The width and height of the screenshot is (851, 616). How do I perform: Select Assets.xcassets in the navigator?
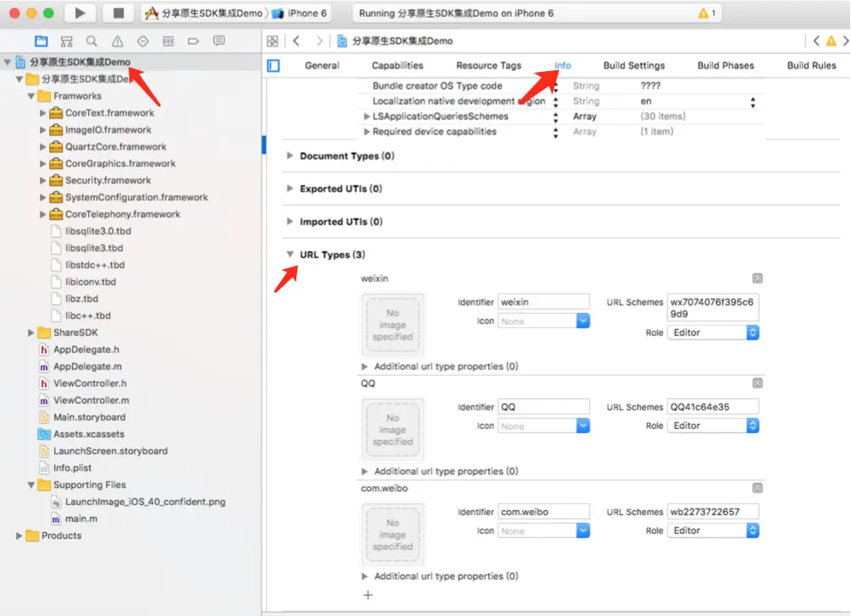88,434
